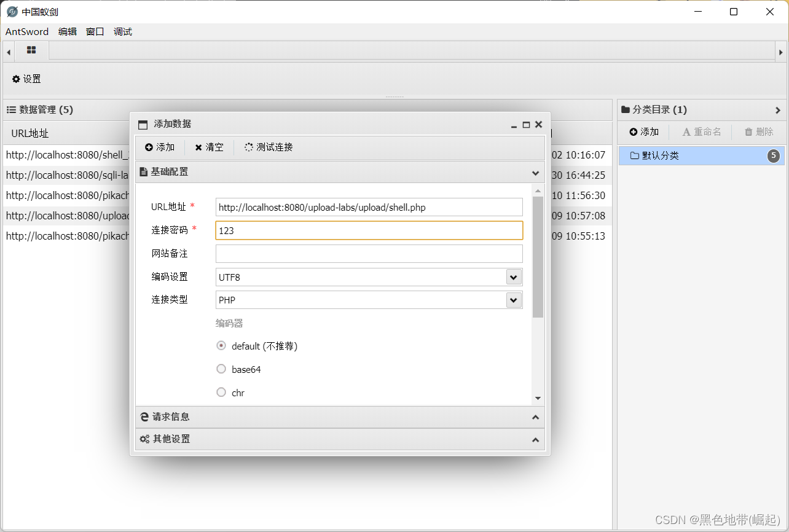Click the 分类目录 folder icon header

click(626, 109)
